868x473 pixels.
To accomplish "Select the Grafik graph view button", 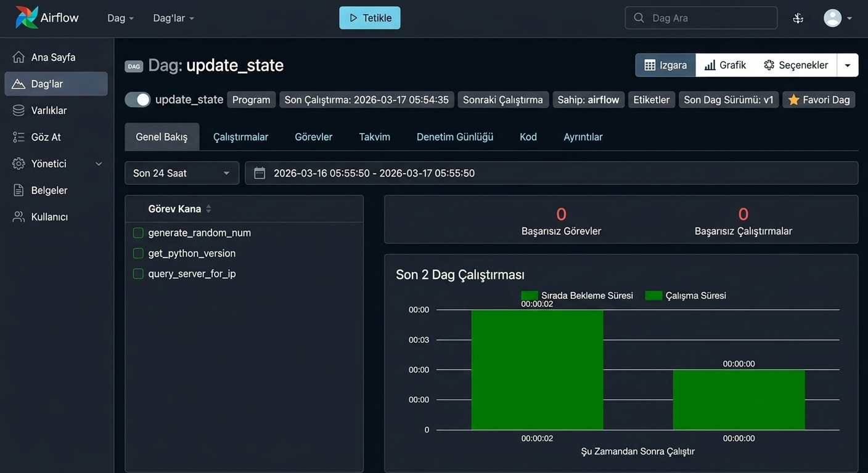I will [x=726, y=65].
